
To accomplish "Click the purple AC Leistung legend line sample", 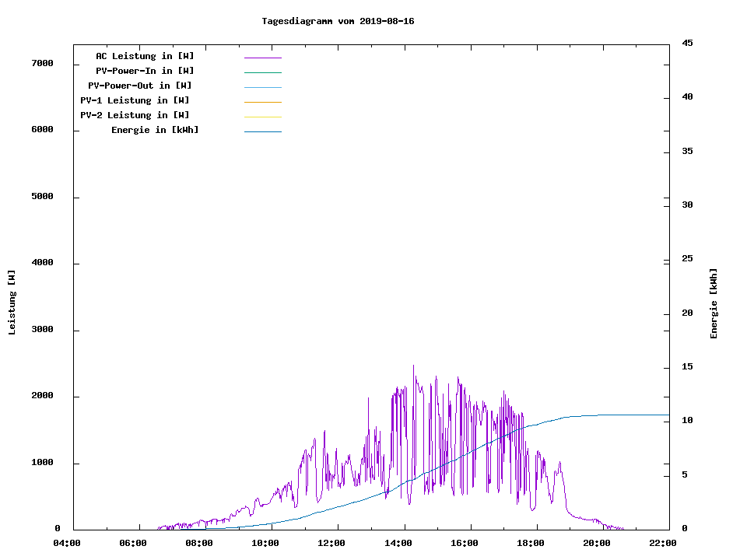I will (x=262, y=58).
